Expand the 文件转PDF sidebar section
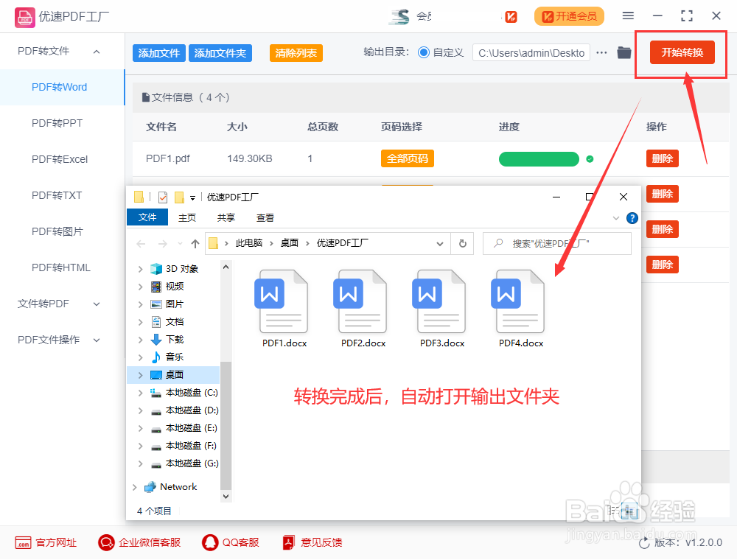The width and height of the screenshot is (737, 560). [97, 304]
